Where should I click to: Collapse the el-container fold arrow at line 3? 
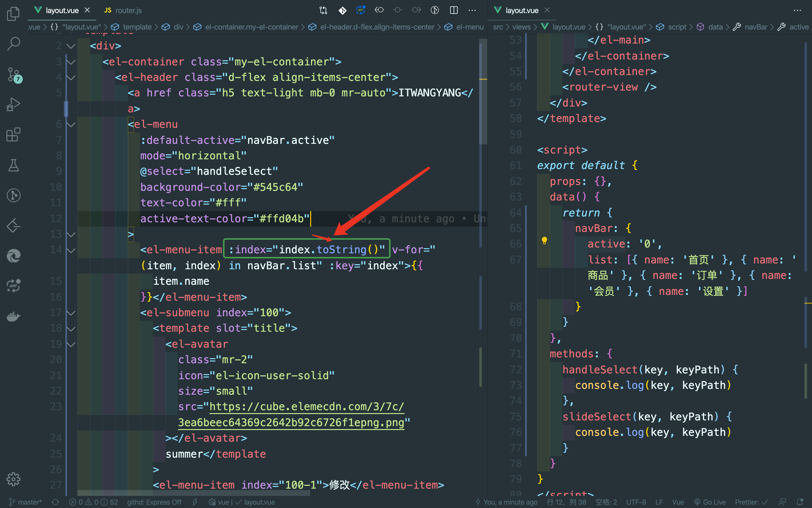coord(71,62)
